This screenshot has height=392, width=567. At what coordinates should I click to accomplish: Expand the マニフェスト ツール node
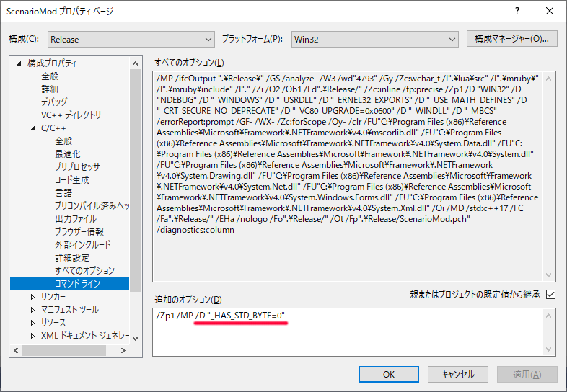click(x=32, y=310)
